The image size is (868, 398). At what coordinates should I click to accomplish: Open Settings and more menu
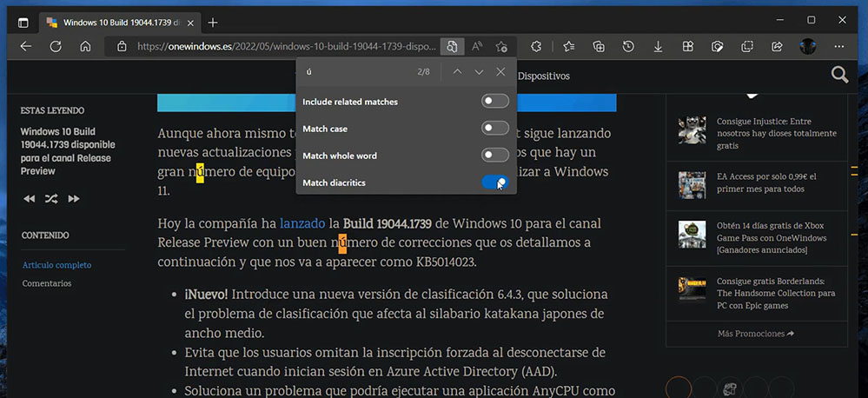pyautogui.click(x=839, y=47)
